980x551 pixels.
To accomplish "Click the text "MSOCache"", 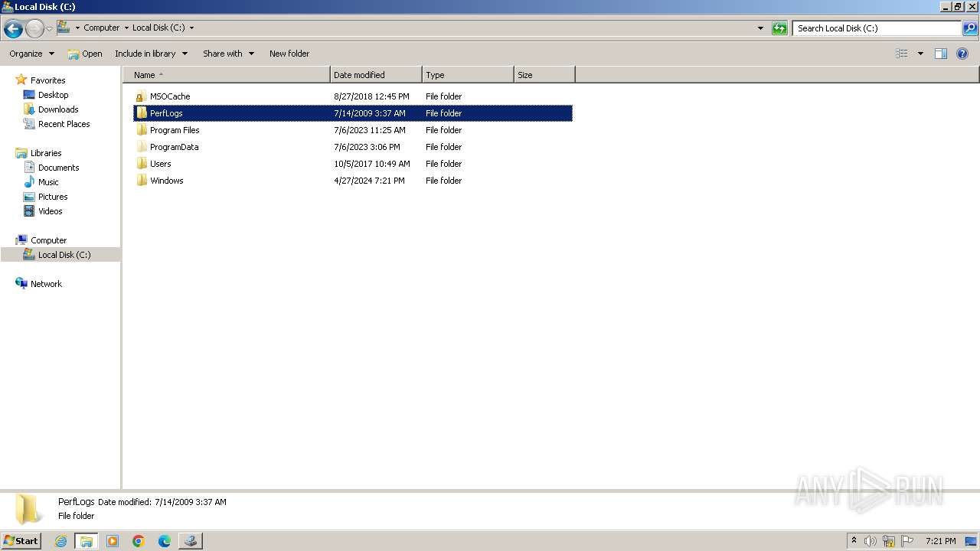I will pos(170,96).
